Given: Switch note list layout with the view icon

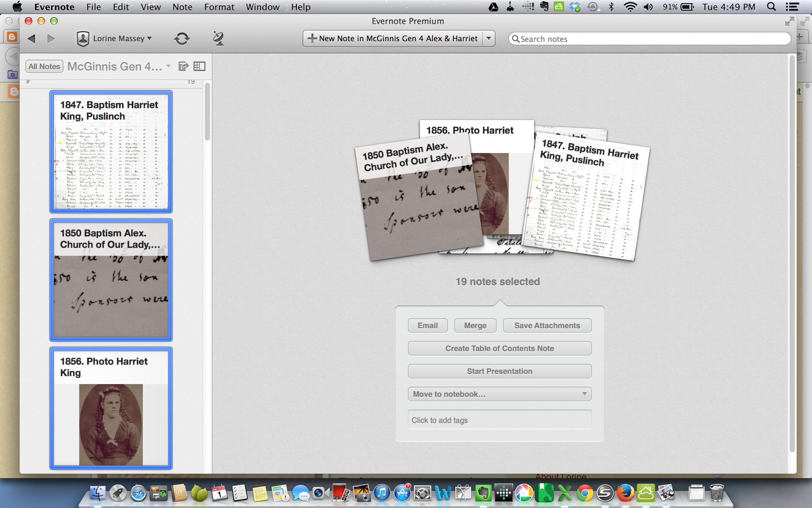Looking at the screenshot, I should (199, 66).
